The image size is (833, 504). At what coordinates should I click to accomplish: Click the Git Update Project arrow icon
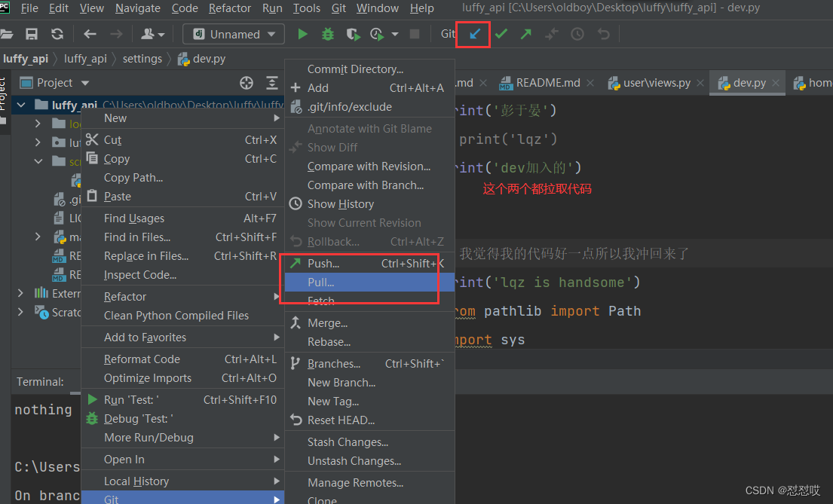coord(474,34)
